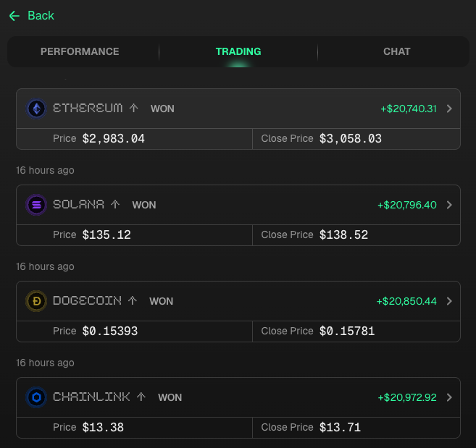
Task: Click Chainlink entry price $13.38
Action: point(103,427)
